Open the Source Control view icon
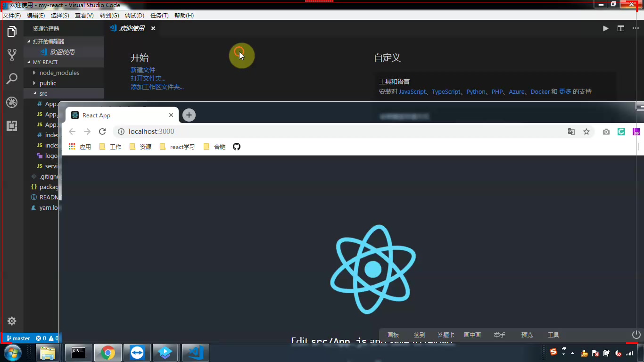 (12, 55)
